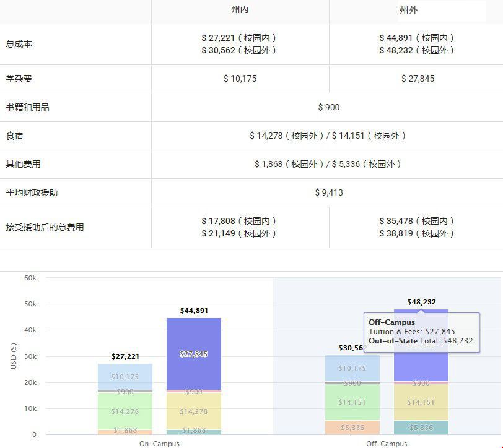Click the 30k y-axis label
The height and width of the screenshot is (448, 503).
tap(30, 356)
